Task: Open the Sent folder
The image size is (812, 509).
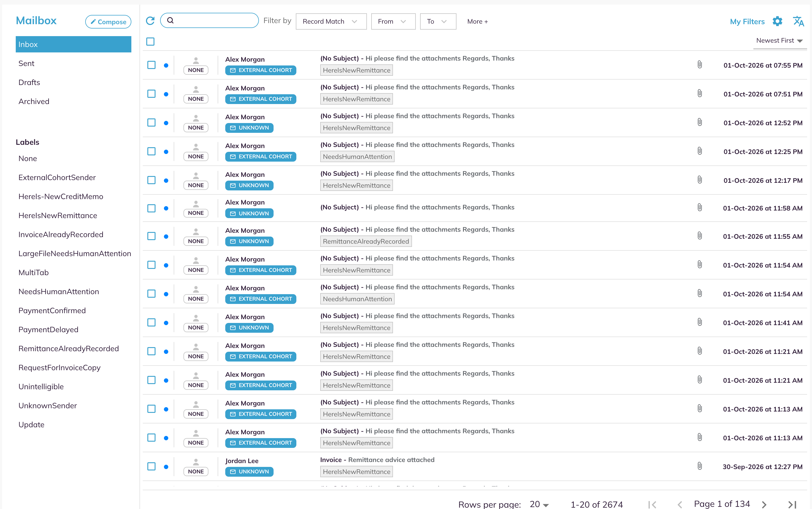Action: tap(26, 63)
